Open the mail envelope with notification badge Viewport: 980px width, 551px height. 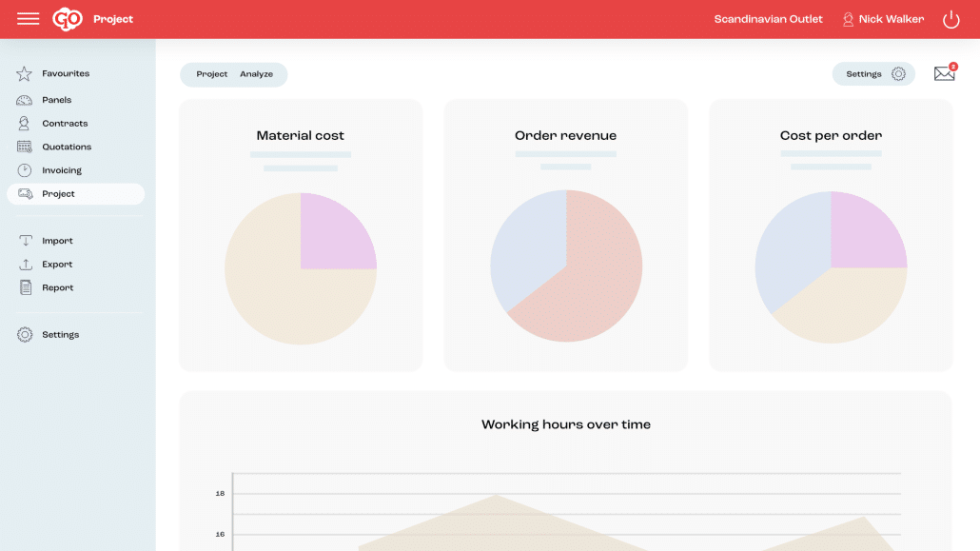[x=945, y=73]
